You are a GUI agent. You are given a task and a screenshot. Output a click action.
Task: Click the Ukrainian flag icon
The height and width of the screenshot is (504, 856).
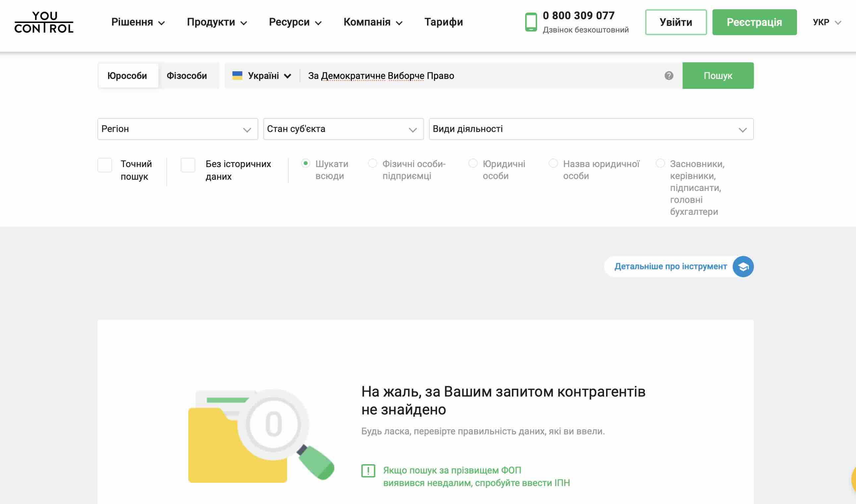(237, 76)
